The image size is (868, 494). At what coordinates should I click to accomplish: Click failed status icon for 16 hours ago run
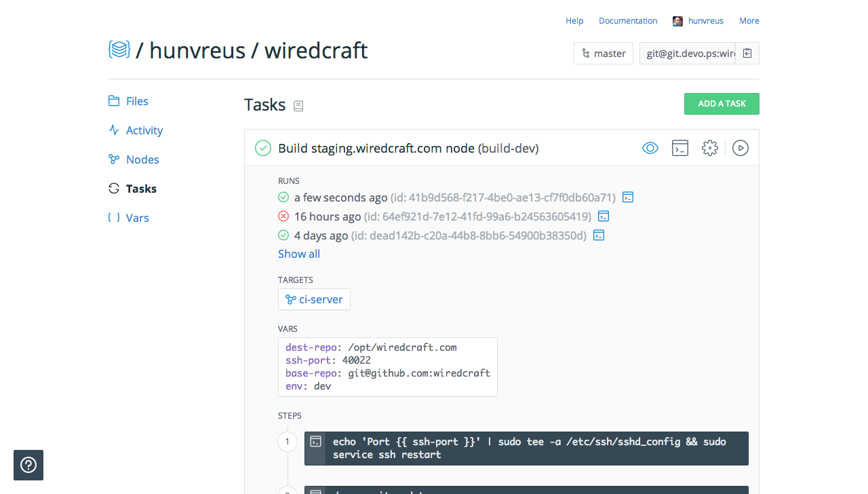pos(283,216)
